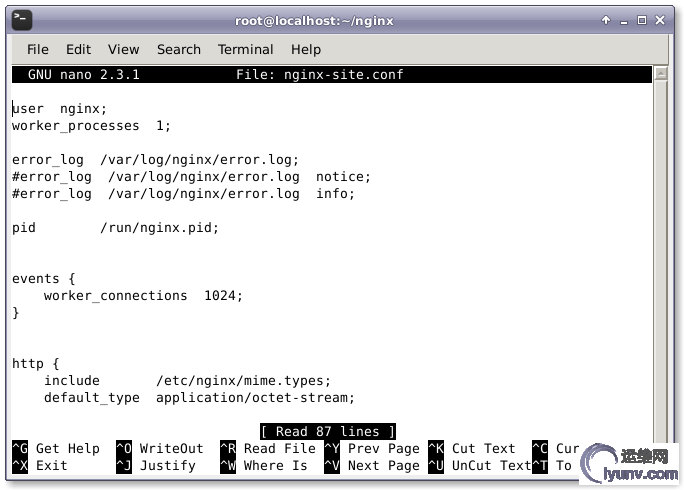Click the ^Y Prev Page shortcut
The width and height of the screenshot is (684, 490).
pos(372,449)
